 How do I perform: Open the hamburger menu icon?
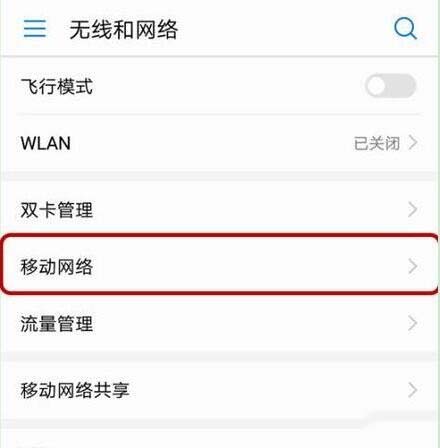(x=35, y=28)
